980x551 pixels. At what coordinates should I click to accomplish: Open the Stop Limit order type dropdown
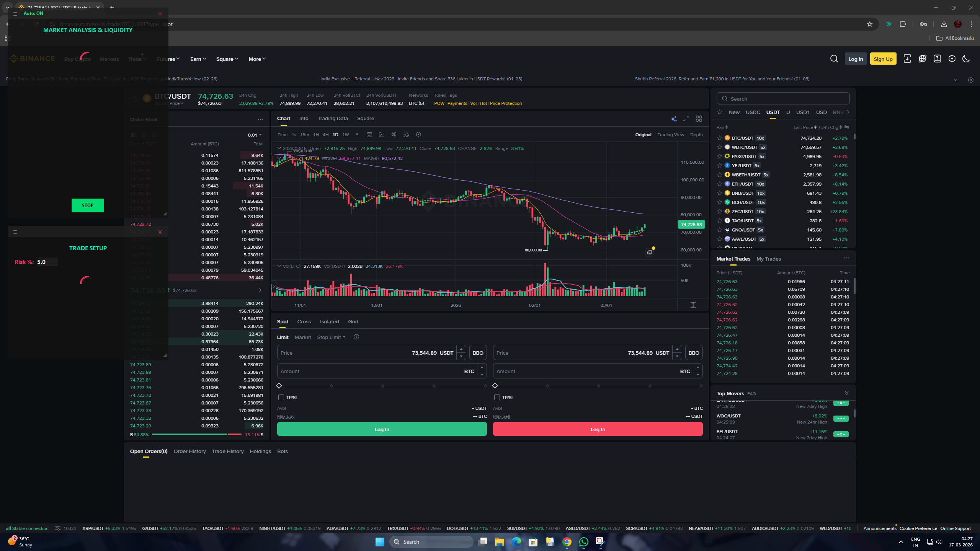331,337
